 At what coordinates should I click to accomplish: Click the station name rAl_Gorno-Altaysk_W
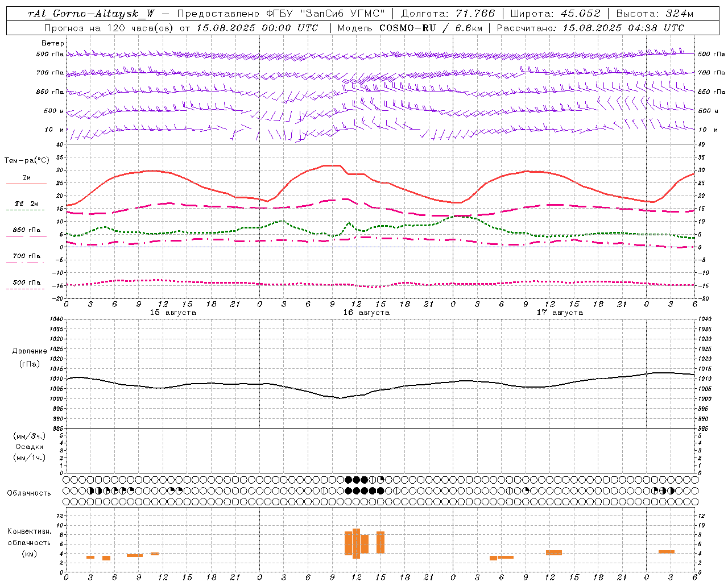click(91, 14)
